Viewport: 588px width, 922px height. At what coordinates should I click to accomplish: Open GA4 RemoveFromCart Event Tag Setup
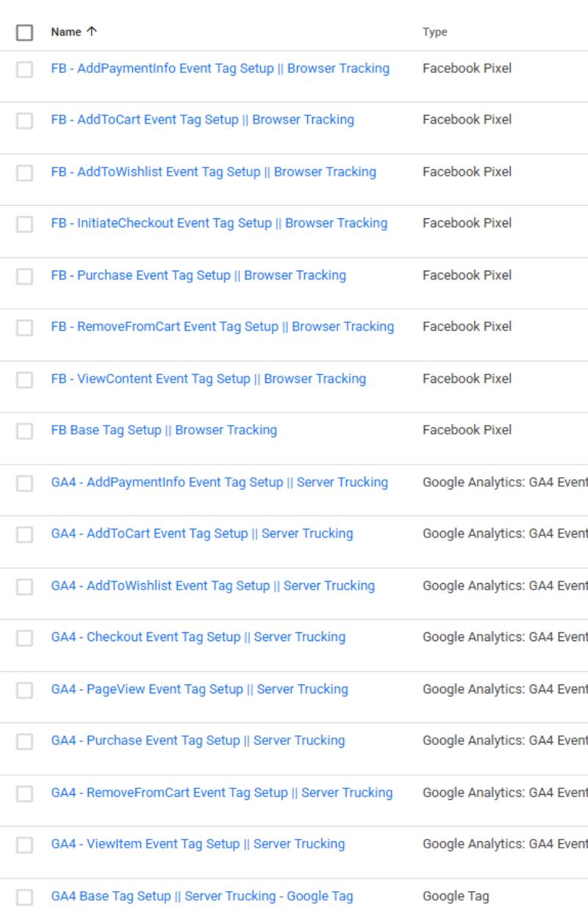coord(221,793)
